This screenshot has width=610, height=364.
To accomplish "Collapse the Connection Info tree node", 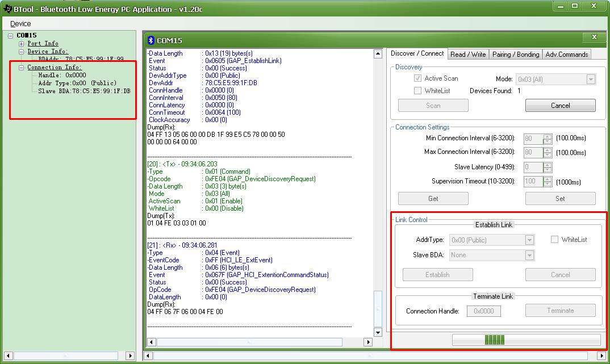I will [x=22, y=68].
